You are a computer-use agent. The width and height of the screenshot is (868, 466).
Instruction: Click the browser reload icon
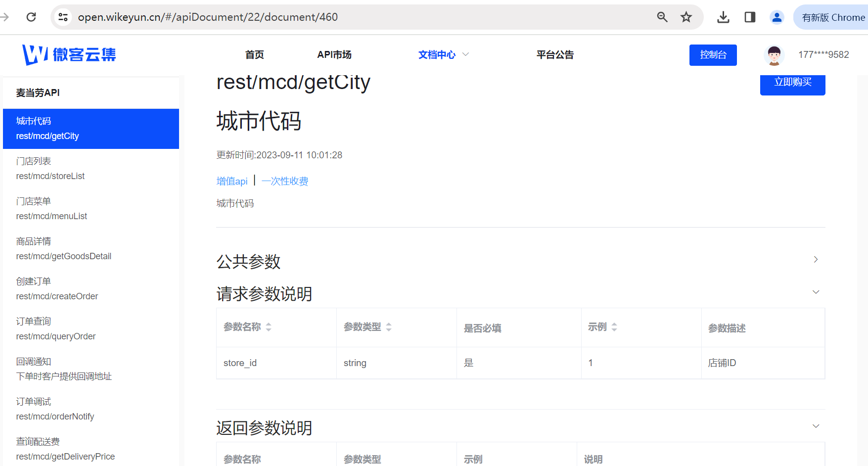pyautogui.click(x=31, y=17)
